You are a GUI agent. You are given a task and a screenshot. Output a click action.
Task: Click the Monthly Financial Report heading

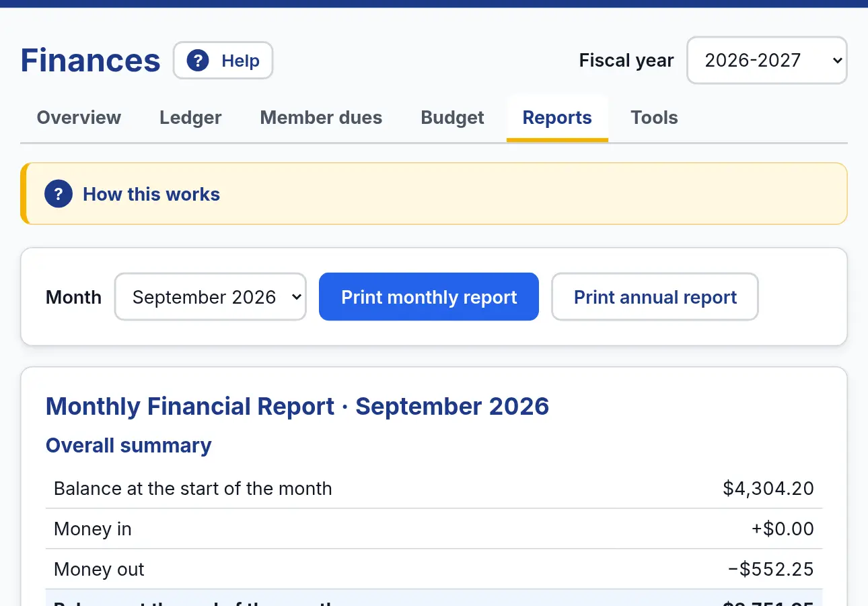click(x=297, y=407)
